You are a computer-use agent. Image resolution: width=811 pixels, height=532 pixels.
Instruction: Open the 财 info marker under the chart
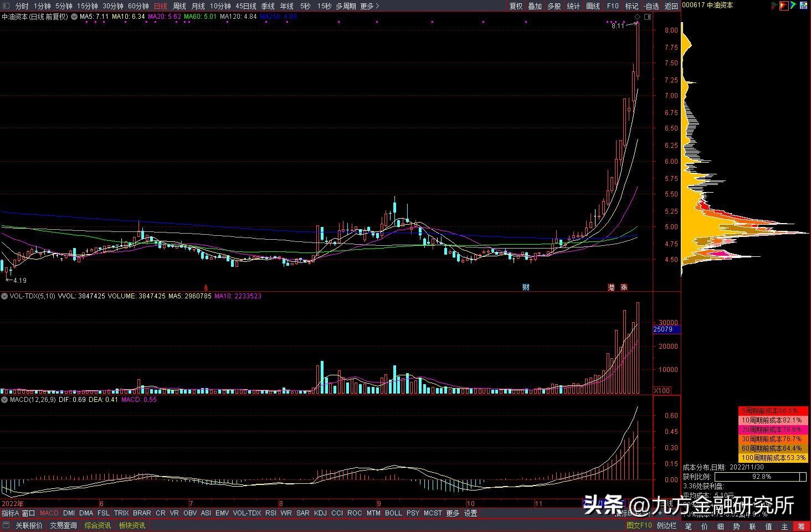pyautogui.click(x=526, y=287)
